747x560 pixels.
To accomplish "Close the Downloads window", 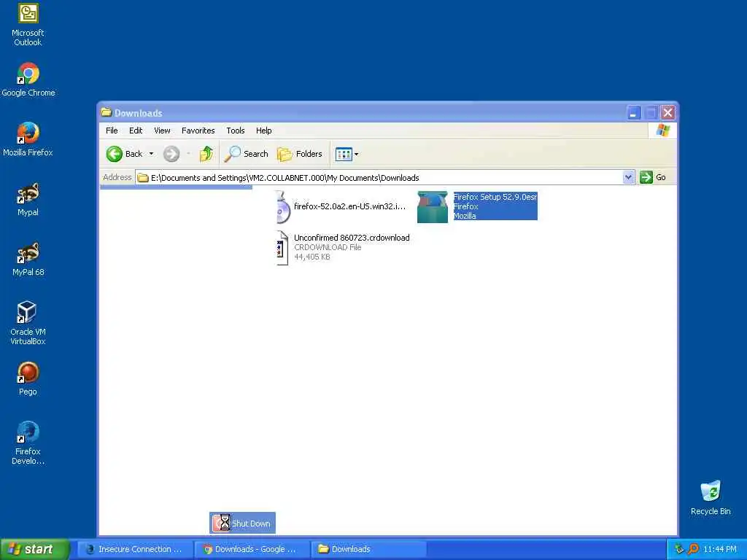I will point(668,113).
